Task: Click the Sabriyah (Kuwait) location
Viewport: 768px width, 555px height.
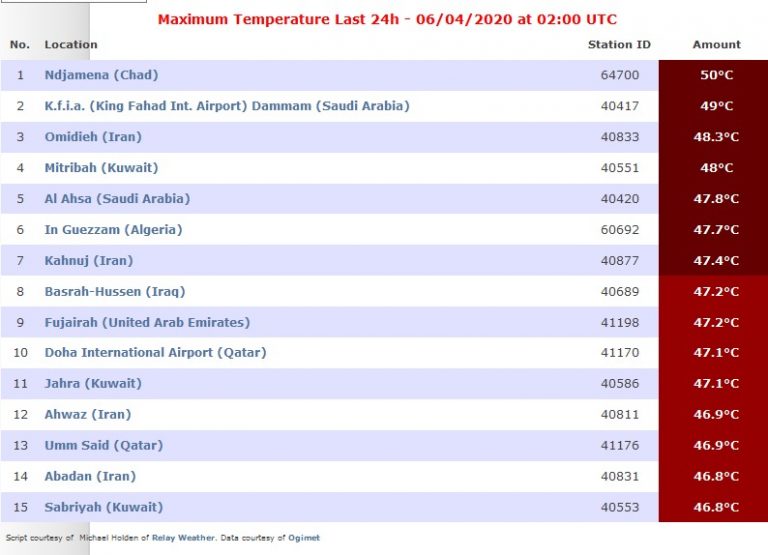Action: click(103, 507)
